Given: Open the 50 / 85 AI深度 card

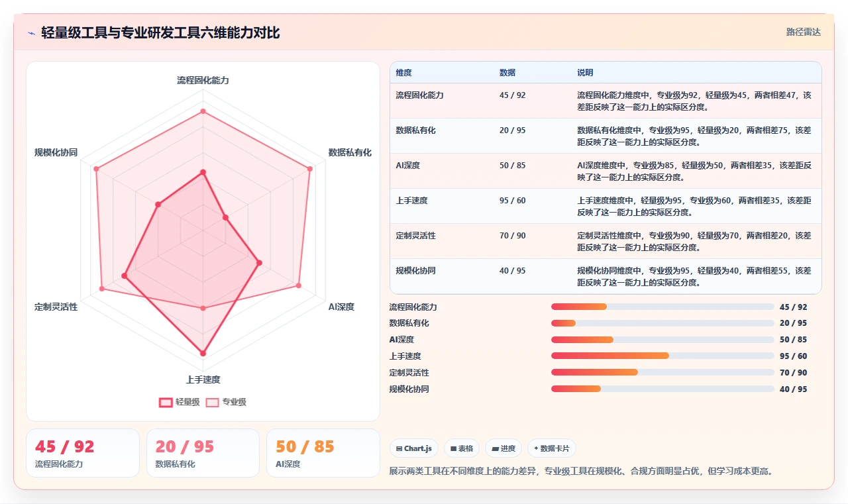Looking at the screenshot, I should point(323,453).
